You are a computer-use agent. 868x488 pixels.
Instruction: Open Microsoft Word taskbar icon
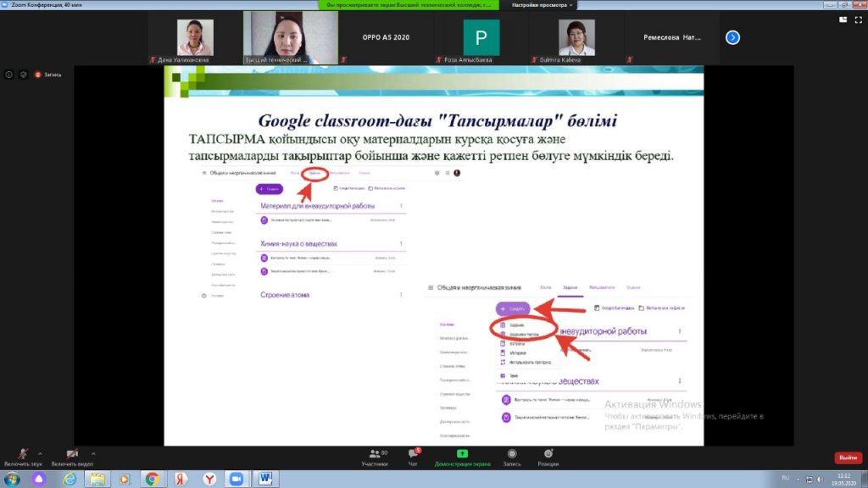265,479
